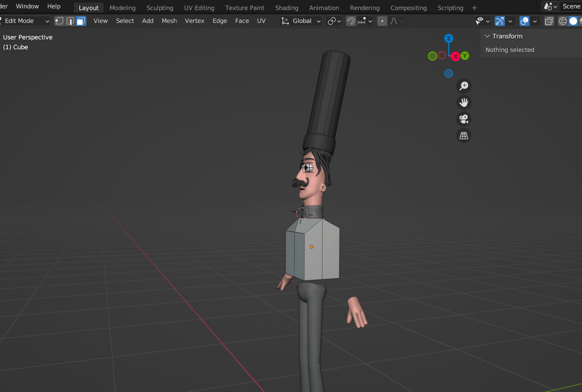The width and height of the screenshot is (582, 392).
Task: Collapse the Transform panel
Action: [x=488, y=36]
